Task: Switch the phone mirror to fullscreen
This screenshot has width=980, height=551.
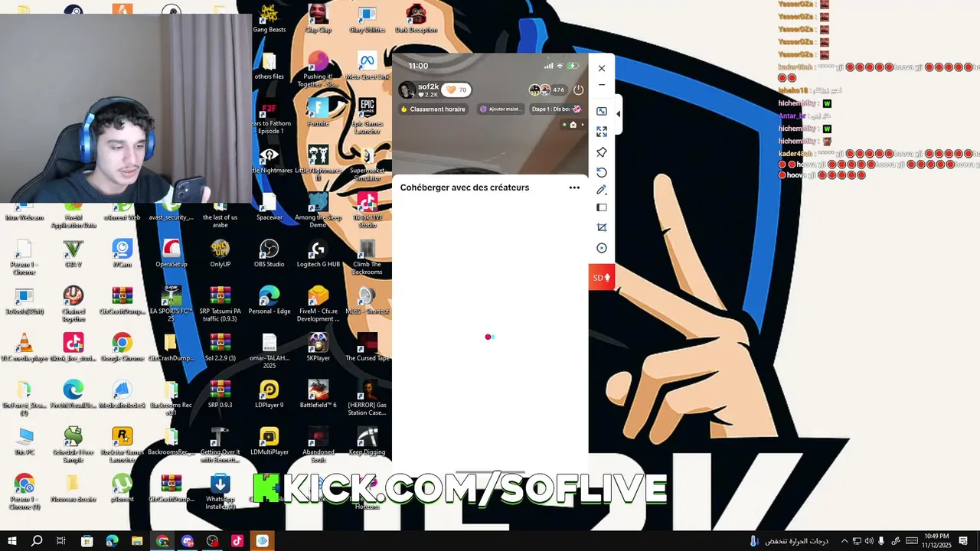Action: [x=602, y=132]
